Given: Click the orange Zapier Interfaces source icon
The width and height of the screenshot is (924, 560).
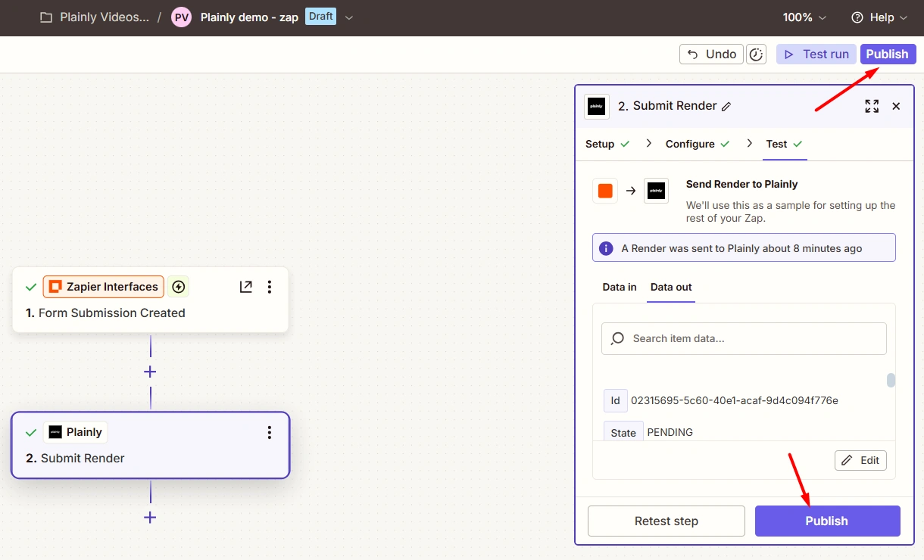Looking at the screenshot, I should click(605, 191).
